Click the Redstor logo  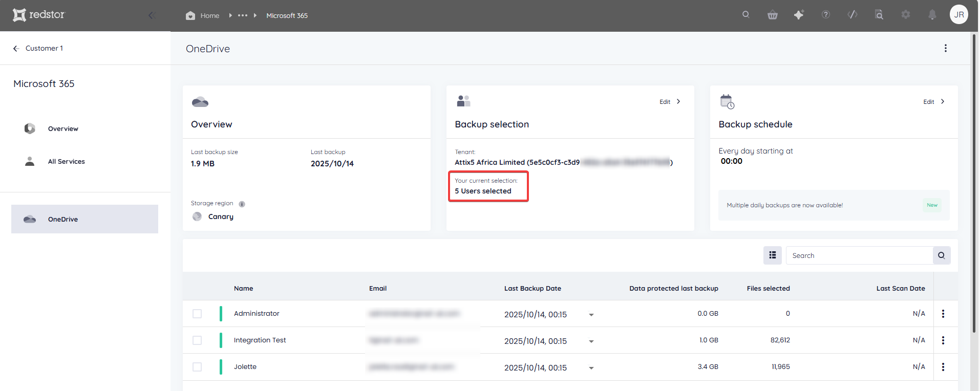[x=39, y=15]
